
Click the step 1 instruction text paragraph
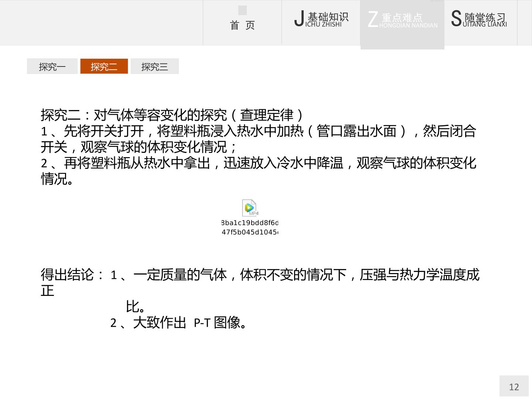click(259, 139)
